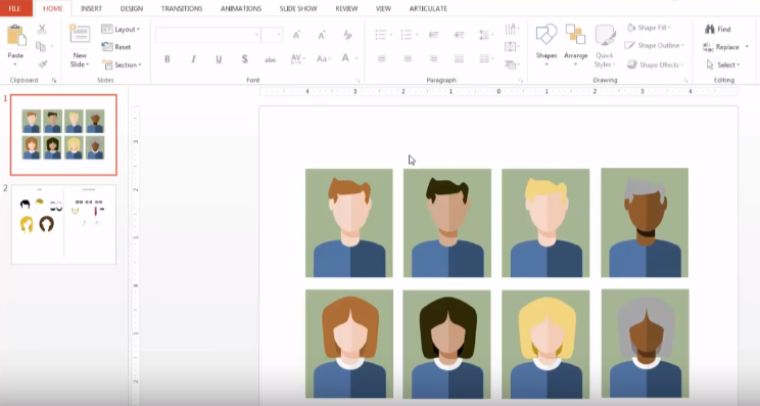
Task: Expand the Section dropdown
Action: coord(121,64)
